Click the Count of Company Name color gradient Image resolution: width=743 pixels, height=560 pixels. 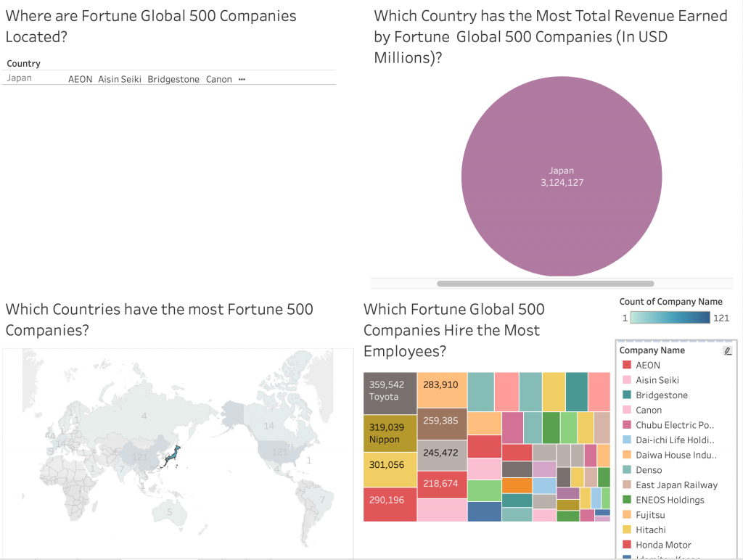tap(670, 318)
